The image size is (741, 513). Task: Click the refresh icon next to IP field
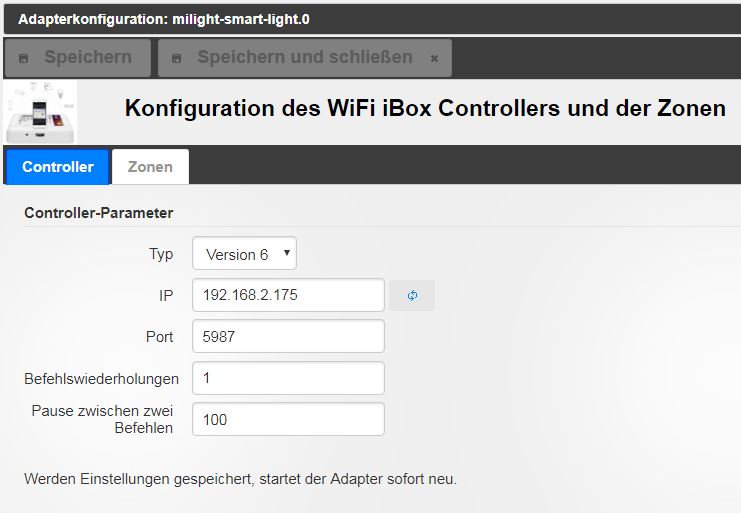[x=412, y=296]
